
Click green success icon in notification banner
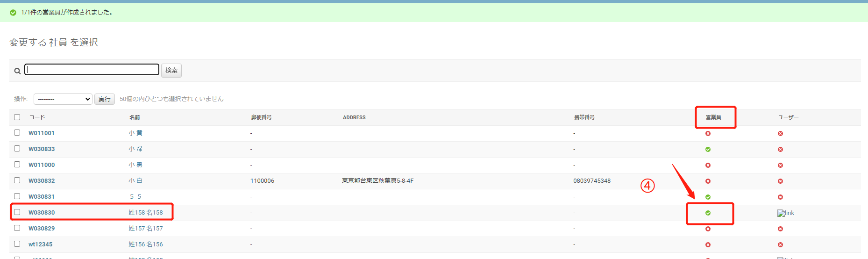(13, 13)
